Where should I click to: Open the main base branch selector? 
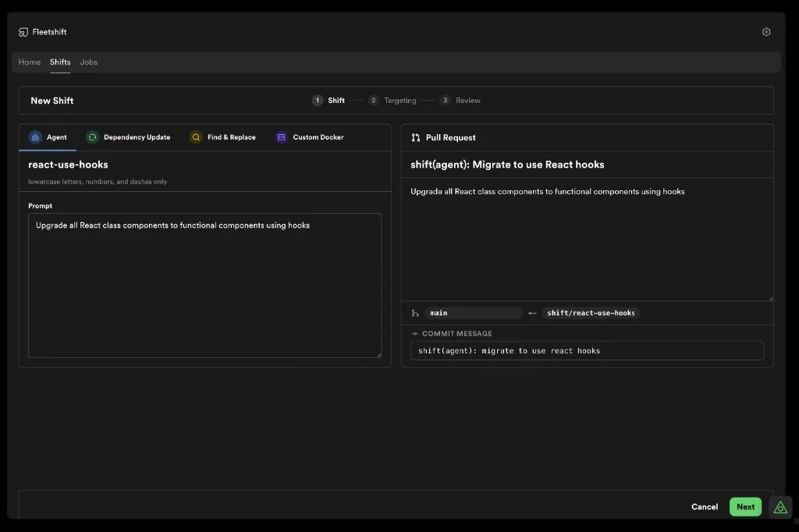click(474, 313)
